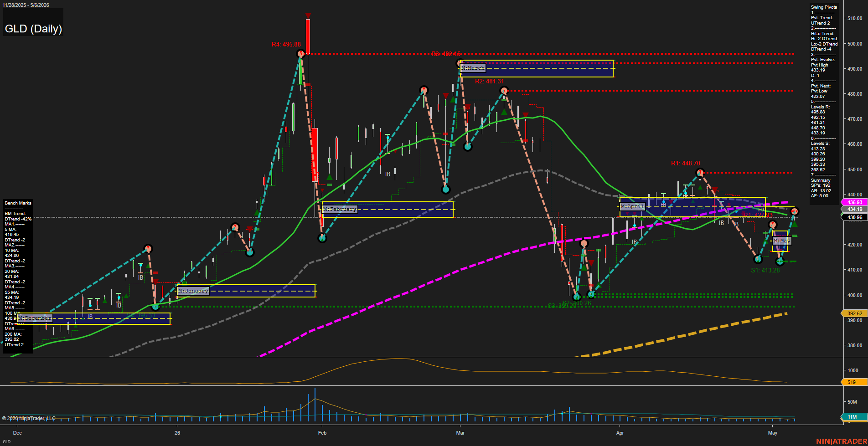The width and height of the screenshot is (868, 446).
Task: Select the S1: 413.28 support label
Action: pyautogui.click(x=765, y=270)
